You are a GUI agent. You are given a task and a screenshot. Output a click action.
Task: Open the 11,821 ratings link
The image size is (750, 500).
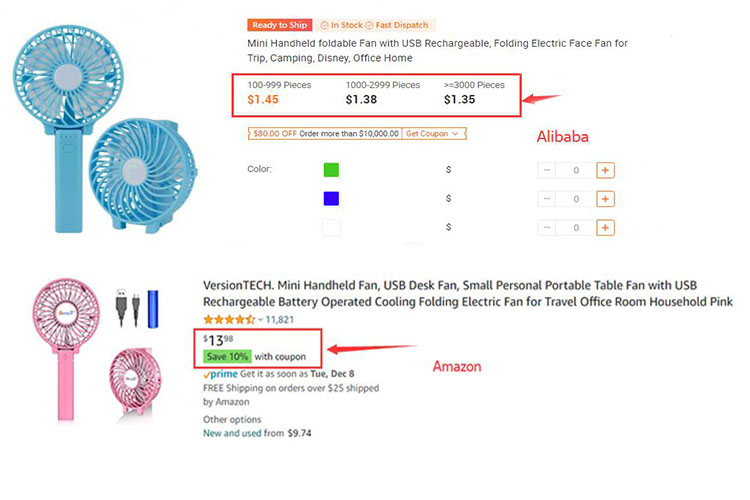[x=279, y=320]
